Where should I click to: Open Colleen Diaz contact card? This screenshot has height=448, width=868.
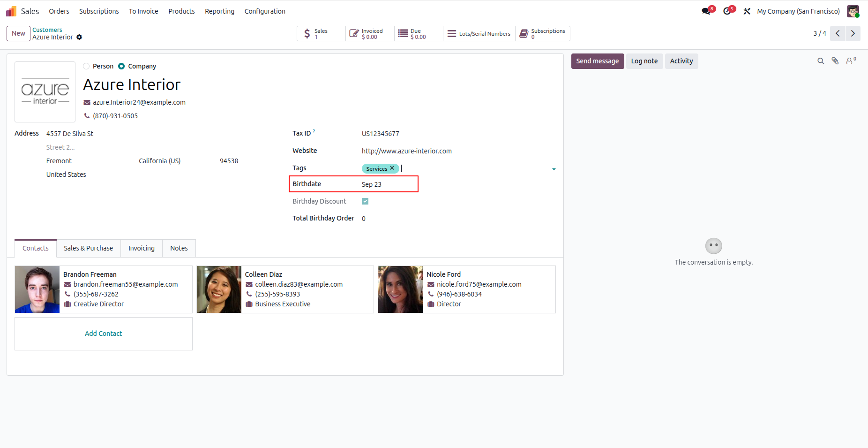[285, 289]
